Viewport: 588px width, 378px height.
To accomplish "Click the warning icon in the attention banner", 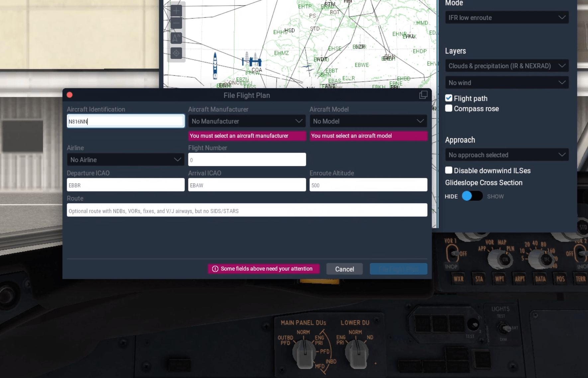I will [x=215, y=269].
